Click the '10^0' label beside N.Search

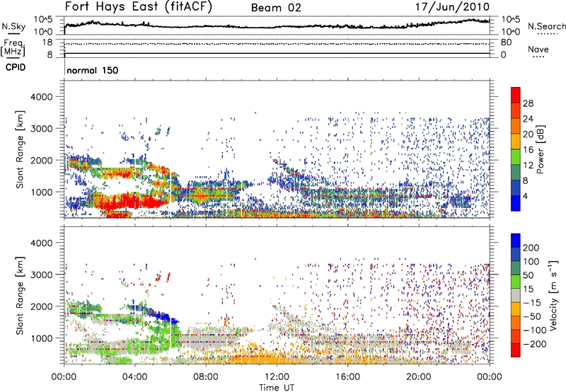(x=510, y=32)
